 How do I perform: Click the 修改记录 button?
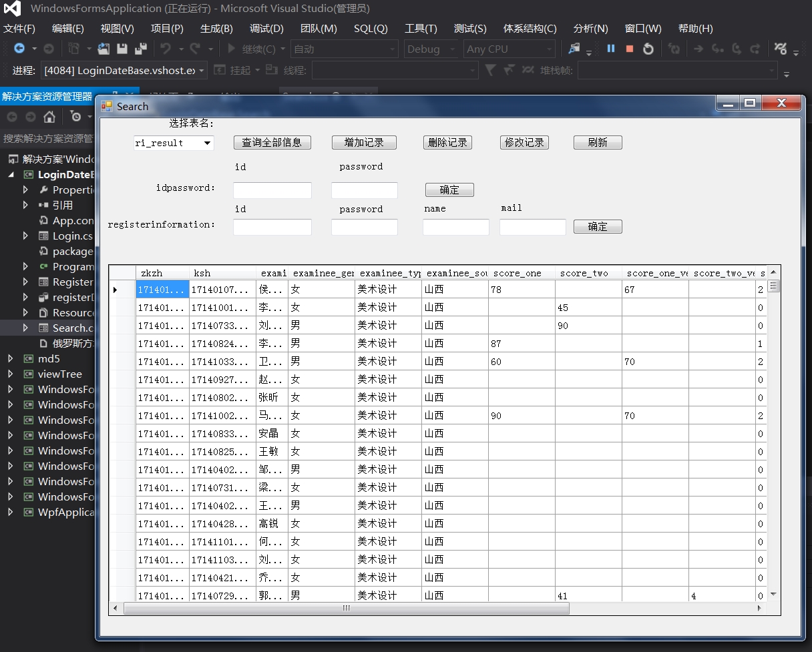coord(524,142)
